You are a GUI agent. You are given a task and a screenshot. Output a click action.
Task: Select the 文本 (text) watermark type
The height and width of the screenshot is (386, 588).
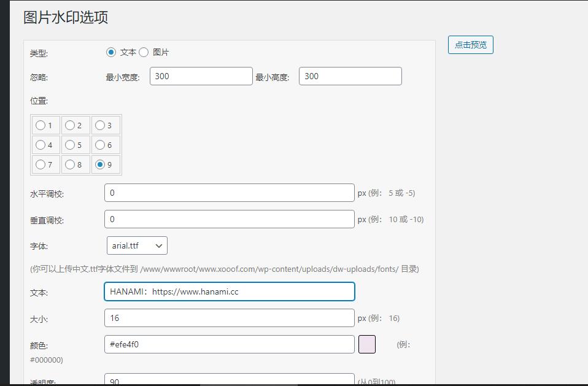pyautogui.click(x=112, y=52)
